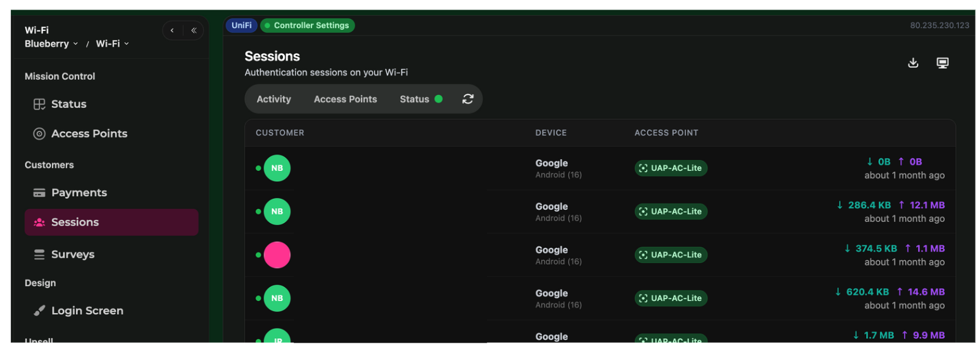Open Surveys in the sidebar

coord(72,254)
